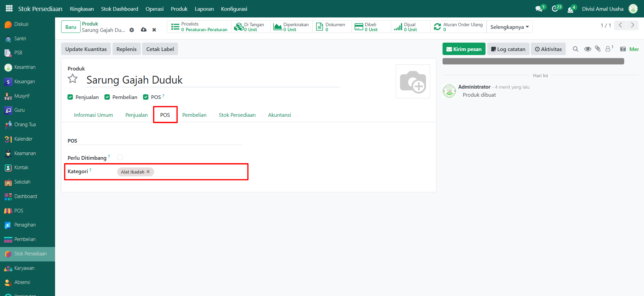Open the Konfigurasi menu
644x296 pixels.
coord(234,9)
